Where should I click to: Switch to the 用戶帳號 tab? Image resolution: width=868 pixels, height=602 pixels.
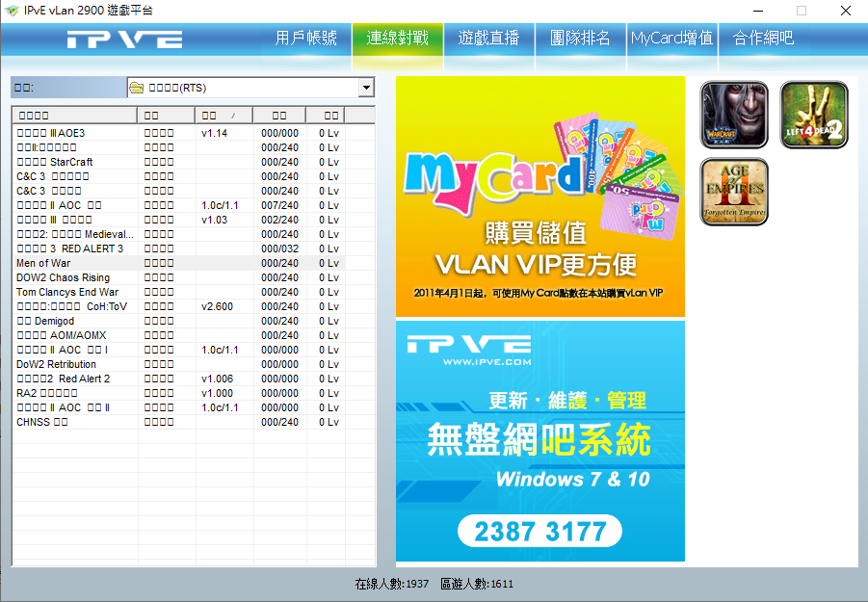[306, 39]
